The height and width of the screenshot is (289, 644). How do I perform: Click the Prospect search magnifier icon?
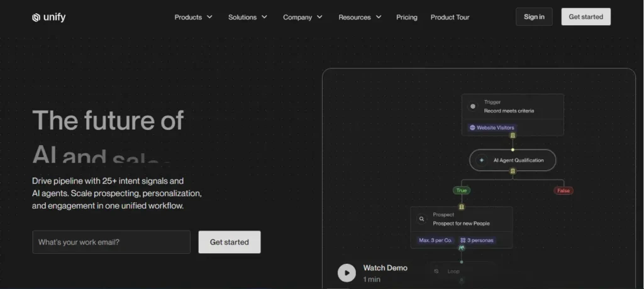pos(421,219)
